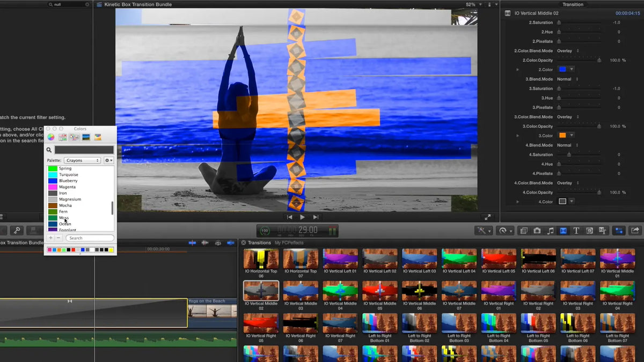Image resolution: width=644 pixels, height=362 pixels.
Task: Click the blue 2.Color swatch
Action: pyautogui.click(x=562, y=70)
